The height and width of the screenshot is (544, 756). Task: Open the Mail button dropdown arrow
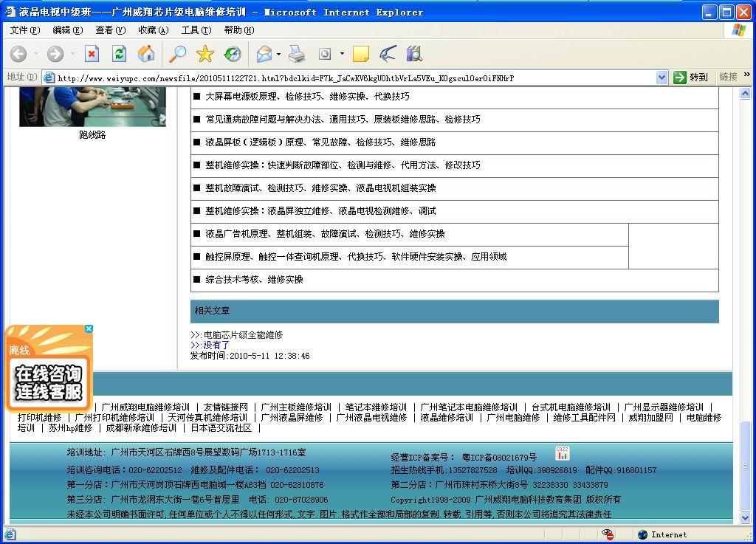[x=278, y=54]
